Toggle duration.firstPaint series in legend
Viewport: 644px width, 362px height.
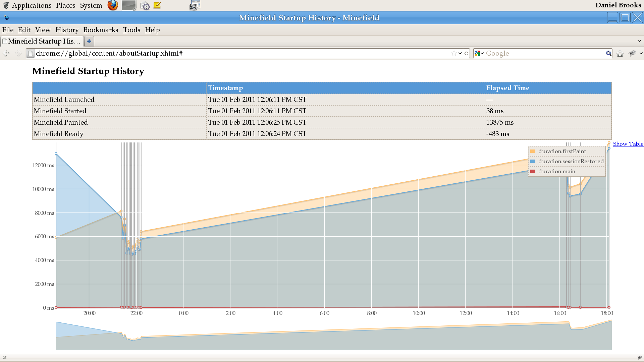click(x=562, y=151)
